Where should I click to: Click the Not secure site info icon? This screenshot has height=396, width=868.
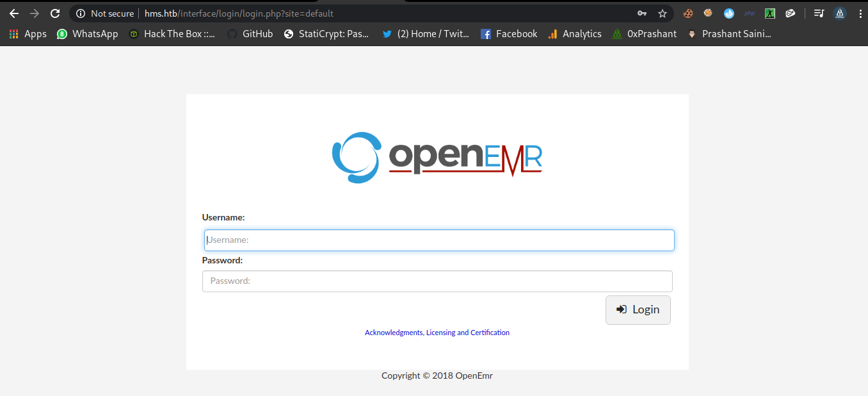point(81,13)
